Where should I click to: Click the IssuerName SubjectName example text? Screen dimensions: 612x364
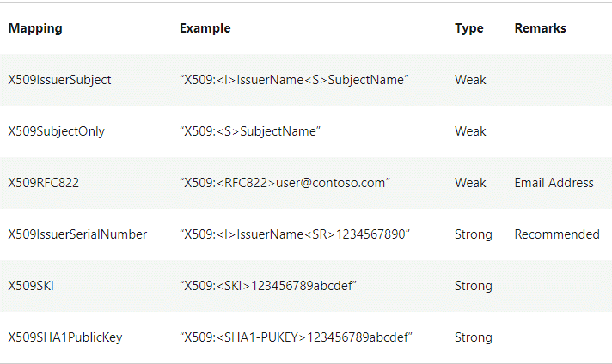coord(294,80)
